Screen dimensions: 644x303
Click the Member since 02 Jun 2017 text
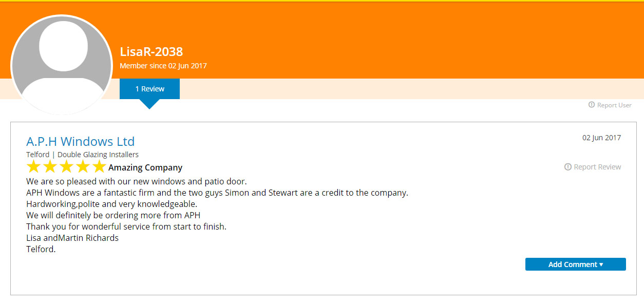pos(163,66)
